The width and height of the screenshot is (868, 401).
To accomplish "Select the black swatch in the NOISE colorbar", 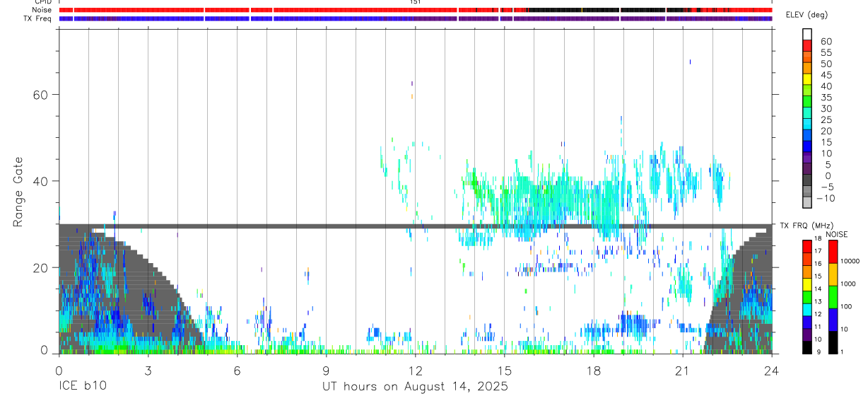I will 833,341.
